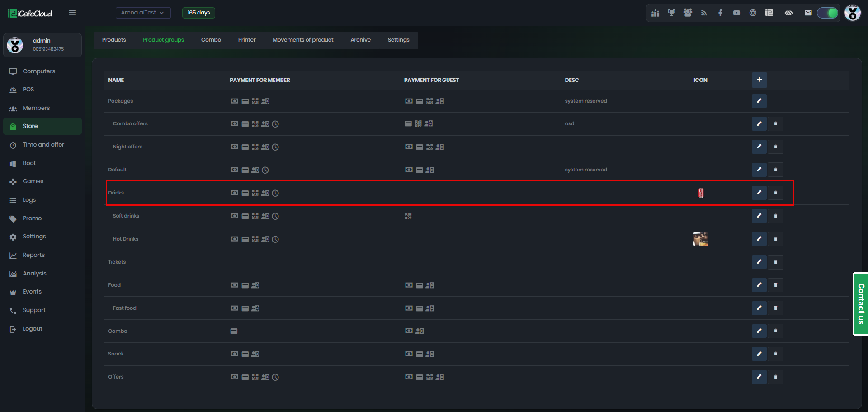Viewport: 868px width, 412px height.
Task: Toggle the green switch in top bar
Action: coord(827,13)
